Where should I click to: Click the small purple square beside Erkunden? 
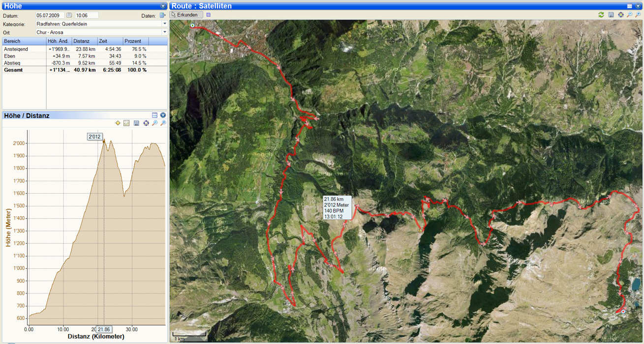(x=208, y=15)
